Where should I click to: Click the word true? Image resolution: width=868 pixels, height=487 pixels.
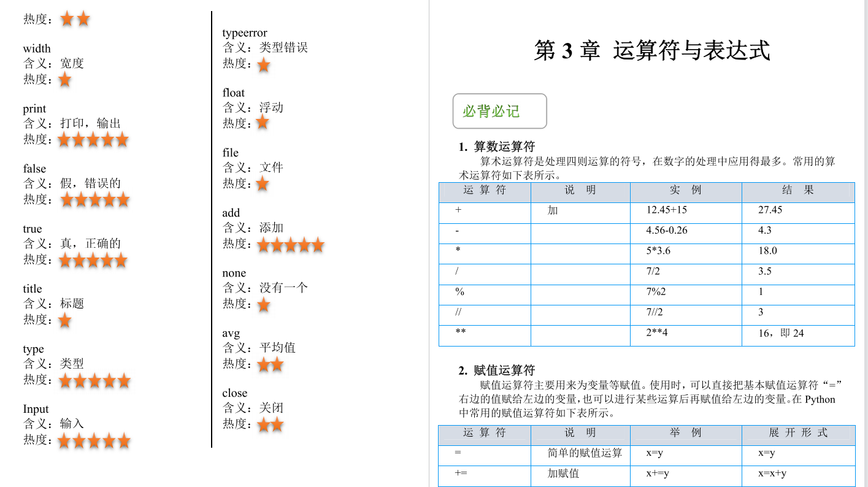[33, 229]
